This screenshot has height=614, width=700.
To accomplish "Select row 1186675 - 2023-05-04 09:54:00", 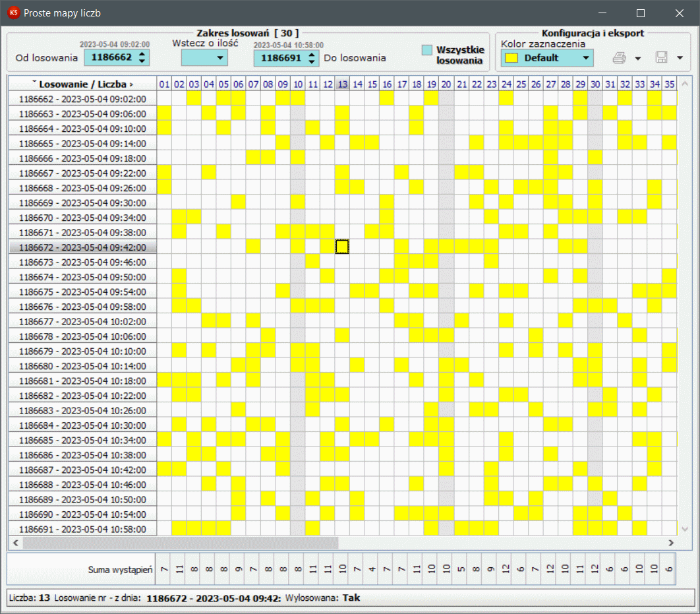I will tap(82, 292).
